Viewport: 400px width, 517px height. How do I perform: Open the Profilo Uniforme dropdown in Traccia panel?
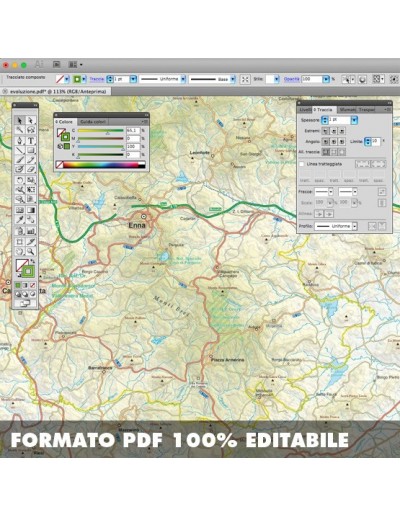click(355, 226)
